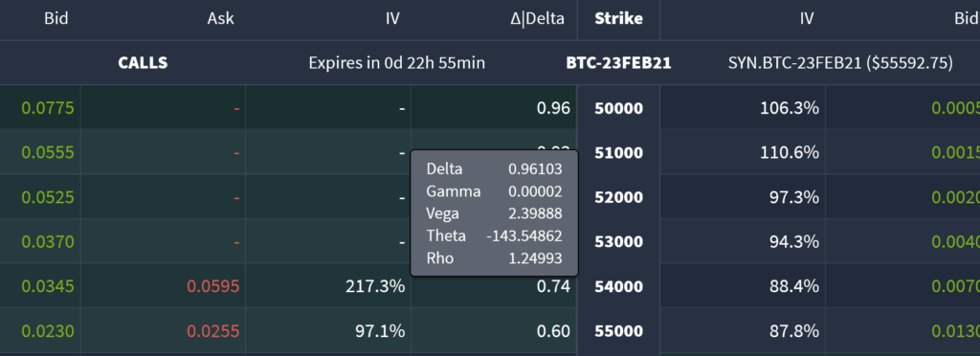980x356 pixels.
Task: Click the 0.0230 call bid price
Action: 48,331
